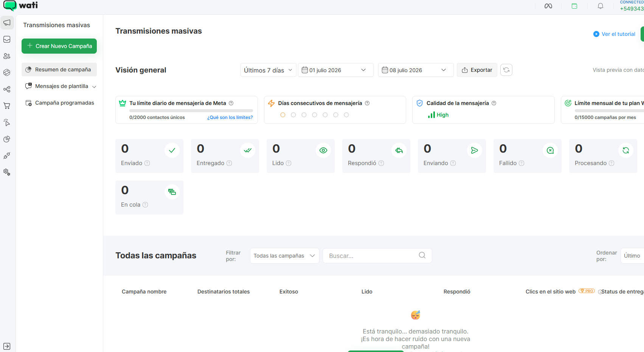
Task: Select Campaña programadas menu item
Action: point(59,103)
